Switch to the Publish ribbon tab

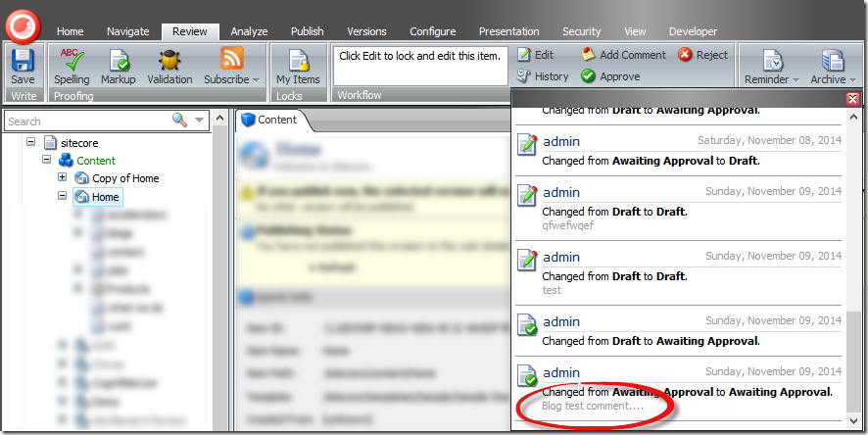[x=307, y=31]
